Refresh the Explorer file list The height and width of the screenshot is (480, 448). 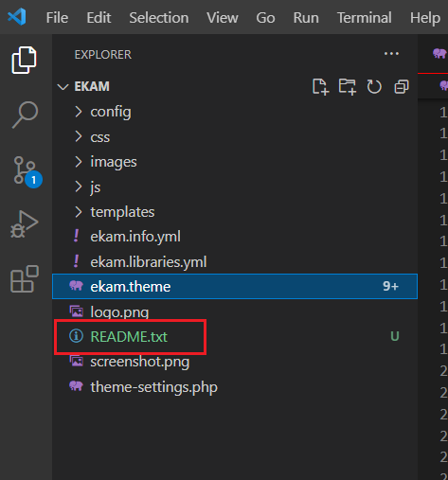tap(374, 86)
